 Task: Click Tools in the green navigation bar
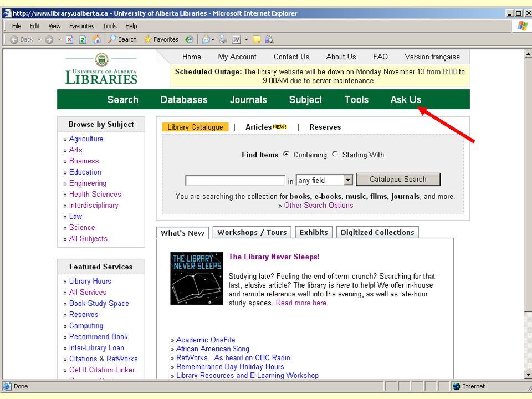(x=356, y=99)
